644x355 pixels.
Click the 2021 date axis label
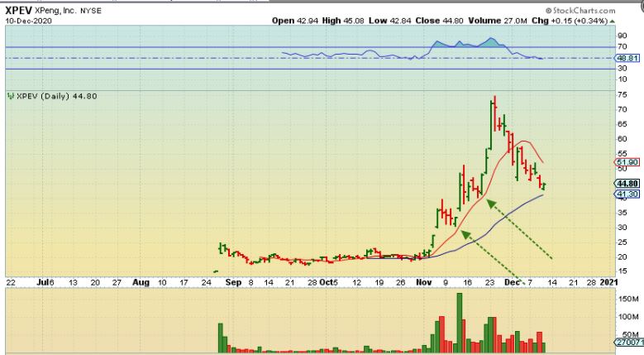[608, 282]
